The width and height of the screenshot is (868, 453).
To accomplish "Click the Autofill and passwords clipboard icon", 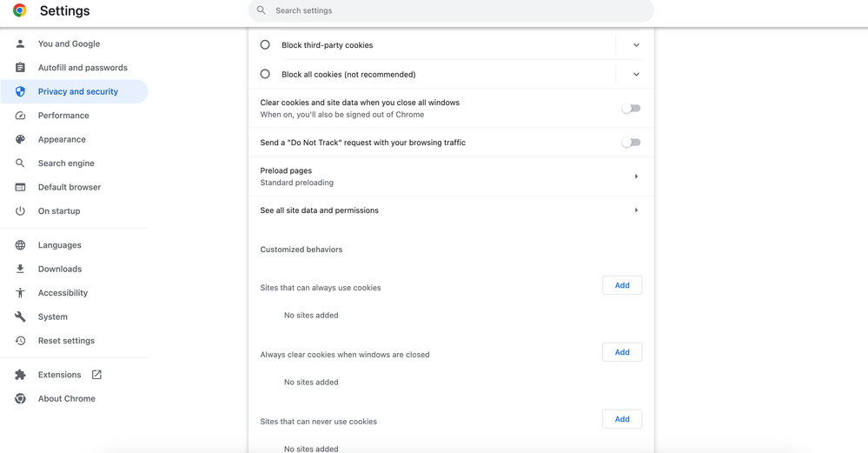I will click(20, 68).
